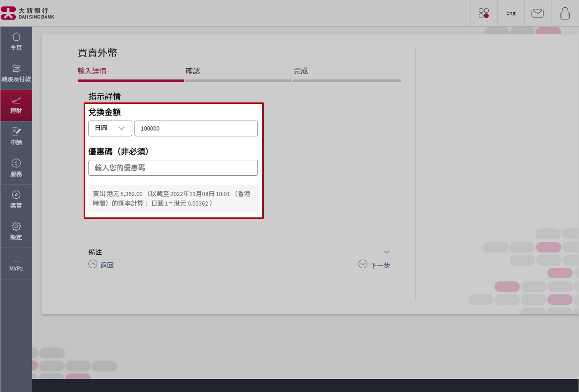Viewport: 579px width, 392px height.
Task: Open 轉賬及付款 transfer and payment section
Action: point(16,73)
